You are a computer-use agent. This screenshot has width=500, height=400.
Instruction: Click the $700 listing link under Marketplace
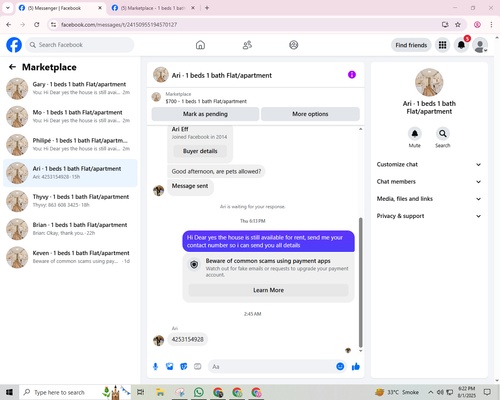(x=206, y=101)
